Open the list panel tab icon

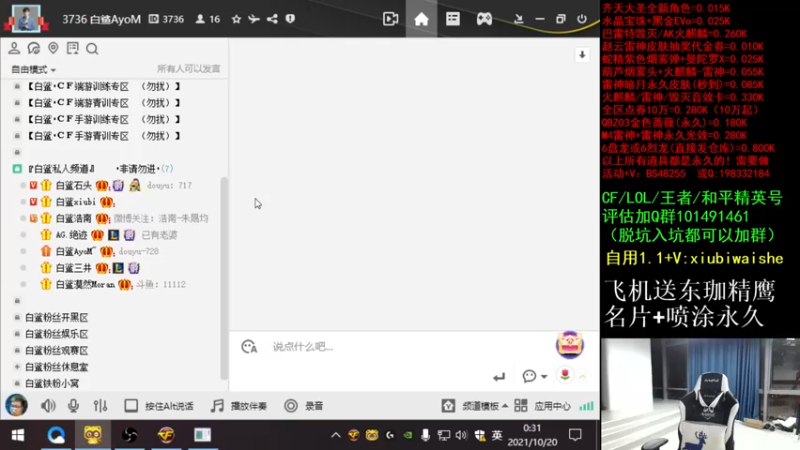pos(453,19)
